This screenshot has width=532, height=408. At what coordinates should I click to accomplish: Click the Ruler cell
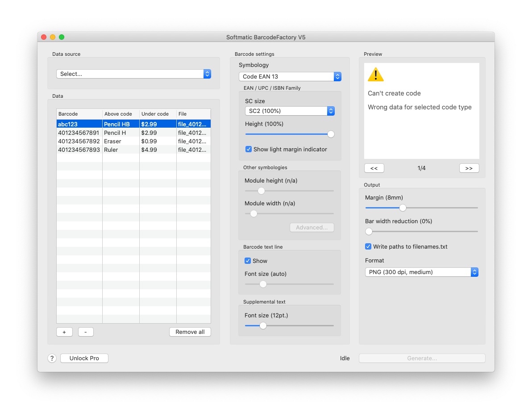pos(121,150)
